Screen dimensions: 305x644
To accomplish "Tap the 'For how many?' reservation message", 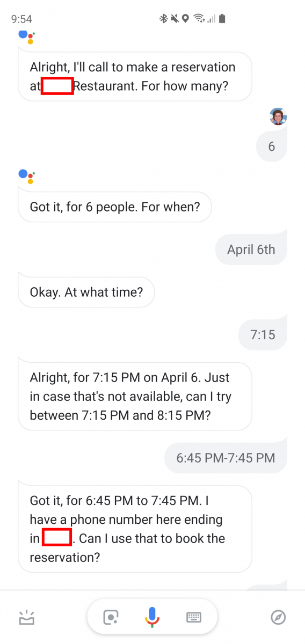I will pos(135,76).
